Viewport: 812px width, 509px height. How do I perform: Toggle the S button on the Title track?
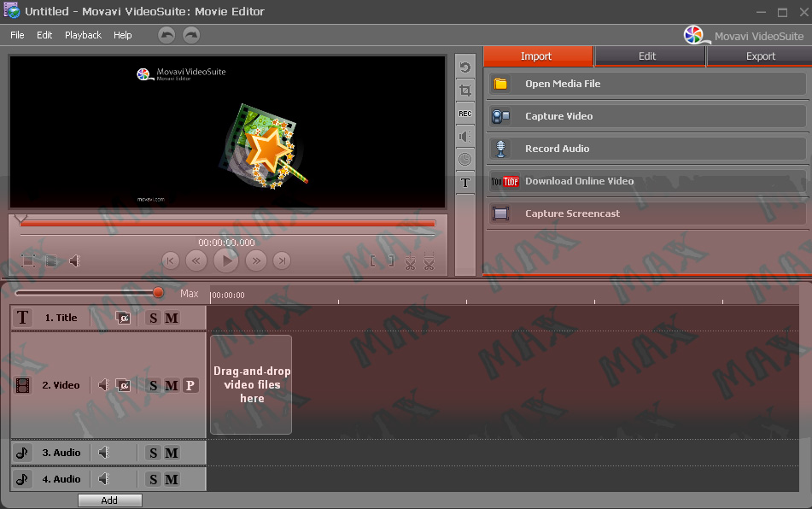[x=154, y=318]
